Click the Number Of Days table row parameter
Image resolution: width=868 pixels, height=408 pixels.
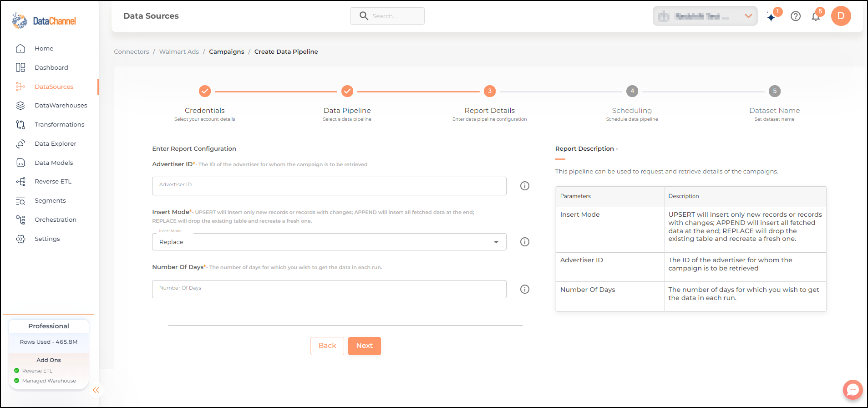(x=588, y=290)
